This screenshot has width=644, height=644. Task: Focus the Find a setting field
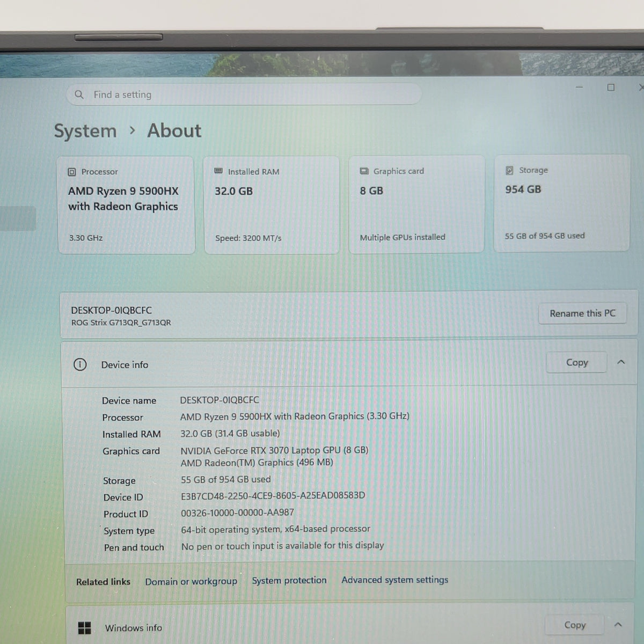coord(244,94)
